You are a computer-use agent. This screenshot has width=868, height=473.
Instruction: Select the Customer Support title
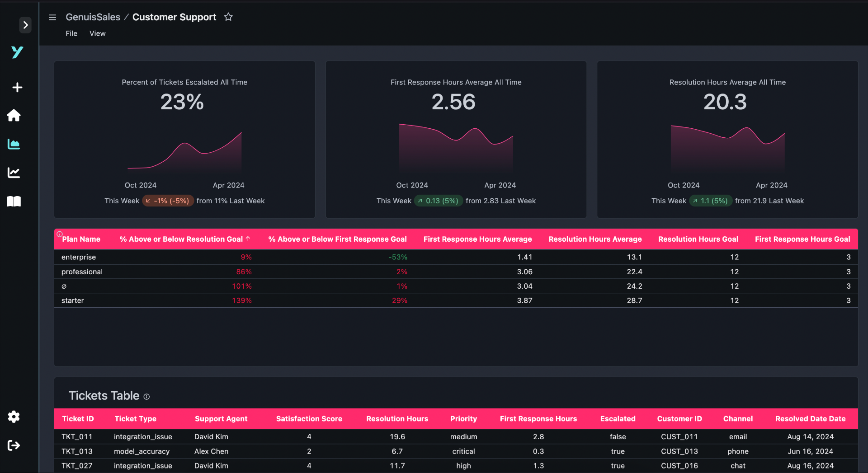point(174,17)
